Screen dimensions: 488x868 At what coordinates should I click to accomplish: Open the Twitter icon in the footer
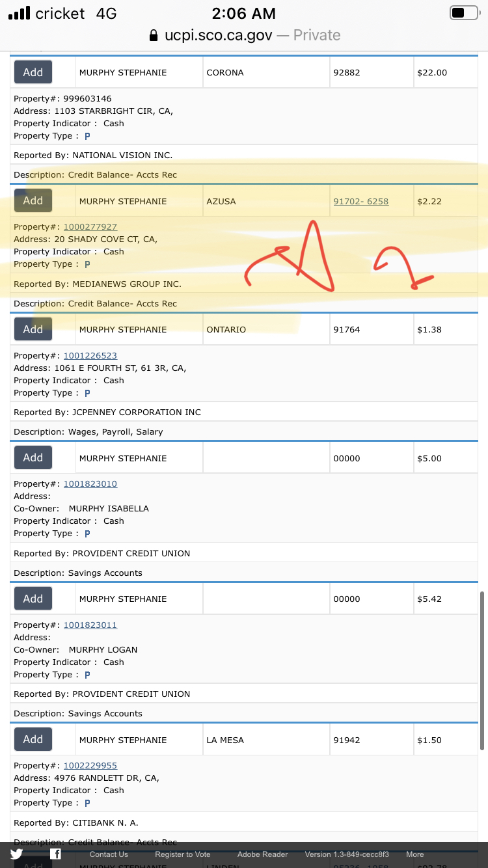16,854
